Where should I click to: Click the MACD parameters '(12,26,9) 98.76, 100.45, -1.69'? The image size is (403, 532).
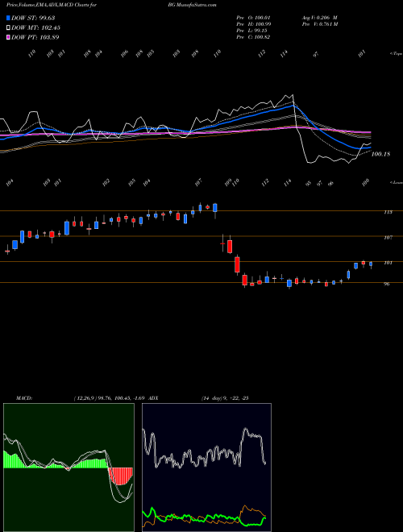(110, 398)
